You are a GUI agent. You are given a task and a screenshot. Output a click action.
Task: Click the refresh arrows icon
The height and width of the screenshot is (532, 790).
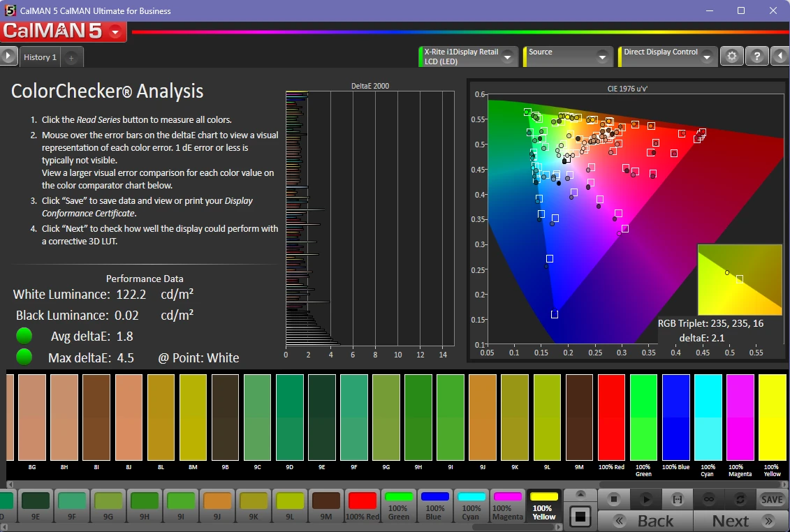click(740, 499)
